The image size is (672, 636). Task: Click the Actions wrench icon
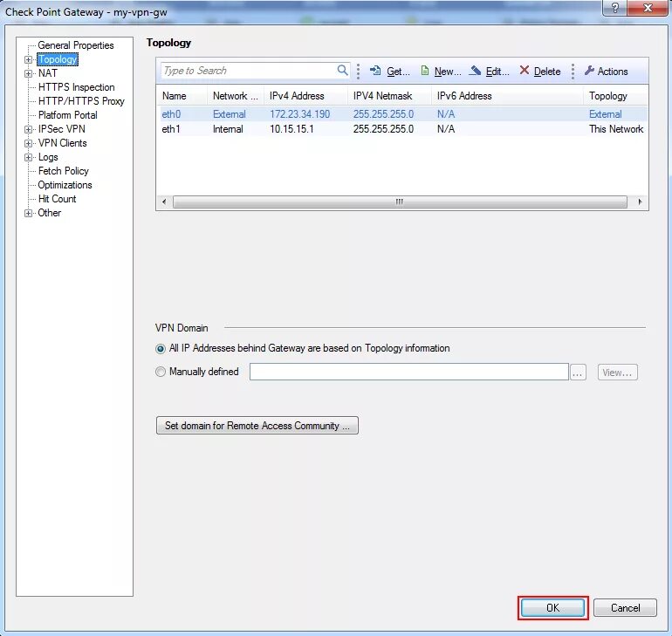click(589, 71)
